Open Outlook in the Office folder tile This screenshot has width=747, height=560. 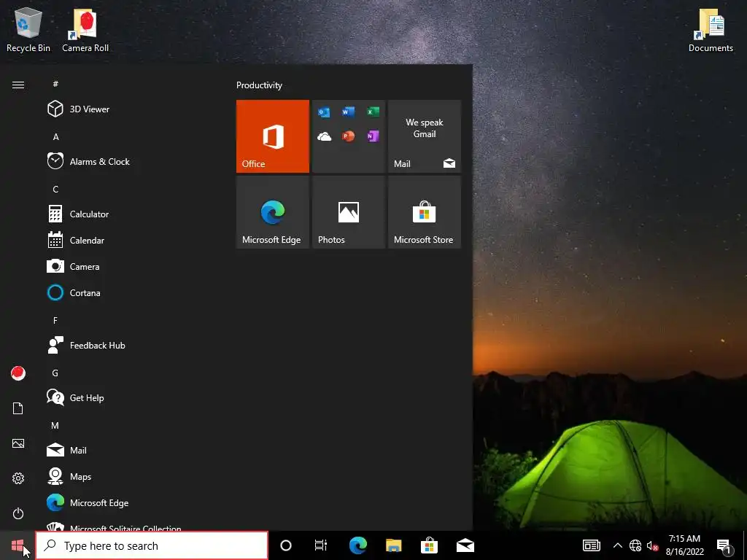click(x=324, y=112)
